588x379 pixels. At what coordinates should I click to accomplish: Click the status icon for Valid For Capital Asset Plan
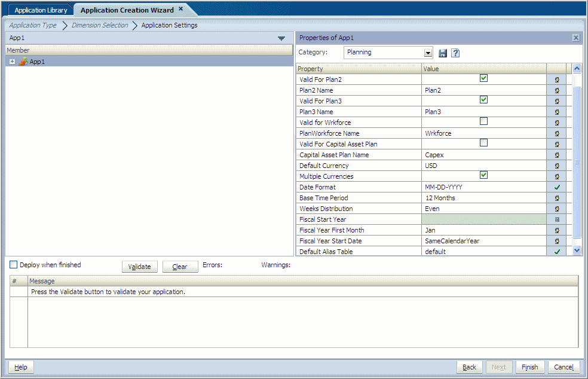coord(557,144)
